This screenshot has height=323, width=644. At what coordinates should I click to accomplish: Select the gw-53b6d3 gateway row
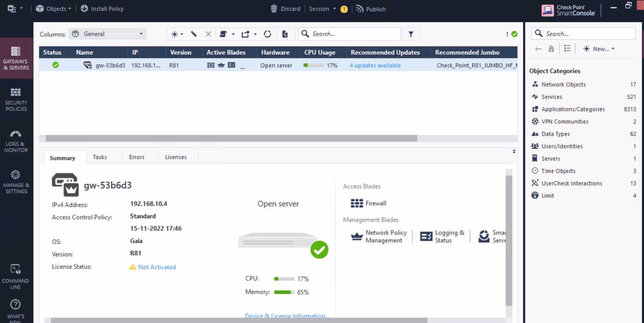(x=278, y=65)
